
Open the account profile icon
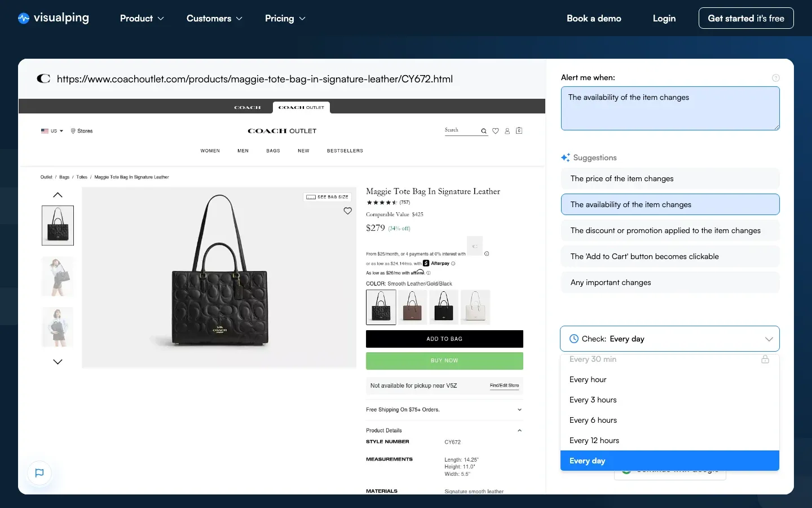point(507,131)
